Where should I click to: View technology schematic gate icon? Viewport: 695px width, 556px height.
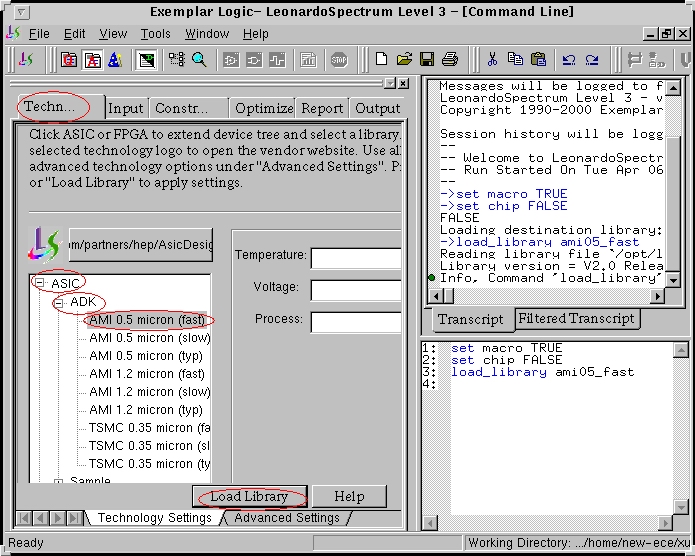coord(254,59)
